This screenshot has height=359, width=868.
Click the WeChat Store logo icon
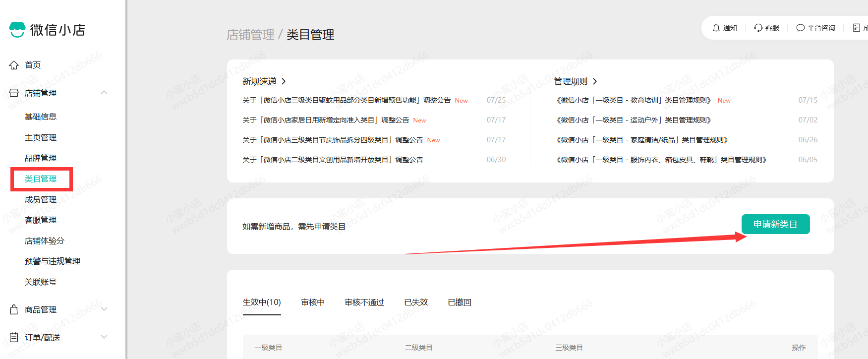[17, 30]
